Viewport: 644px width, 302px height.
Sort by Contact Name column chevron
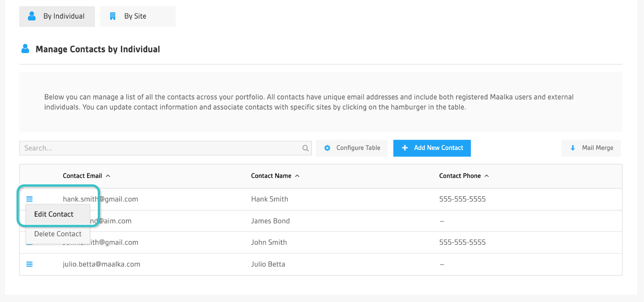pyautogui.click(x=297, y=176)
